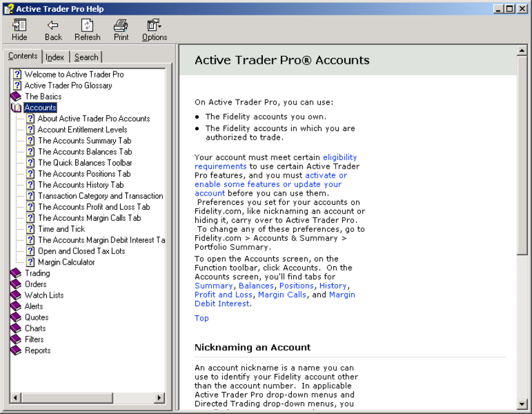Open The Accounts Summary Tab topic text
This screenshot has height=414, width=532.
(84, 140)
